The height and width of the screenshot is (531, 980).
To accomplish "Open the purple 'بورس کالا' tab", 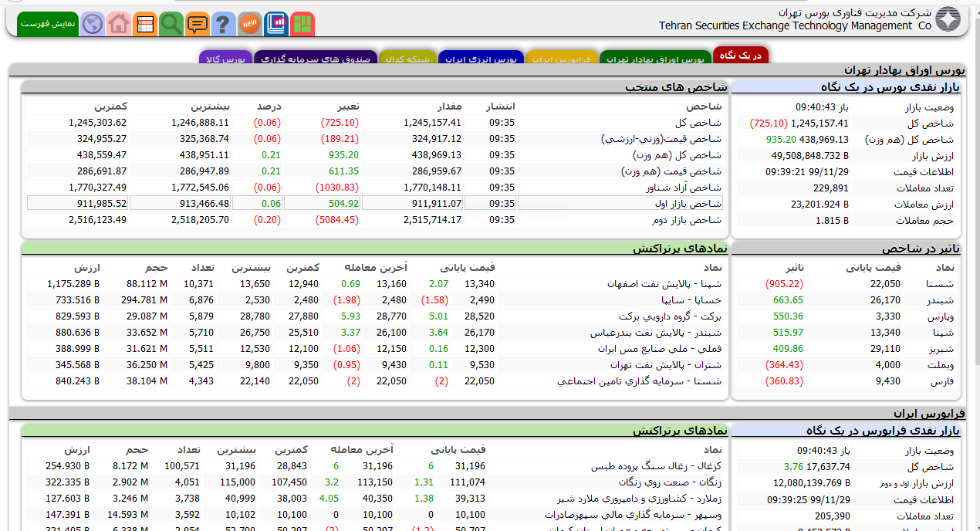I will [x=225, y=59].
